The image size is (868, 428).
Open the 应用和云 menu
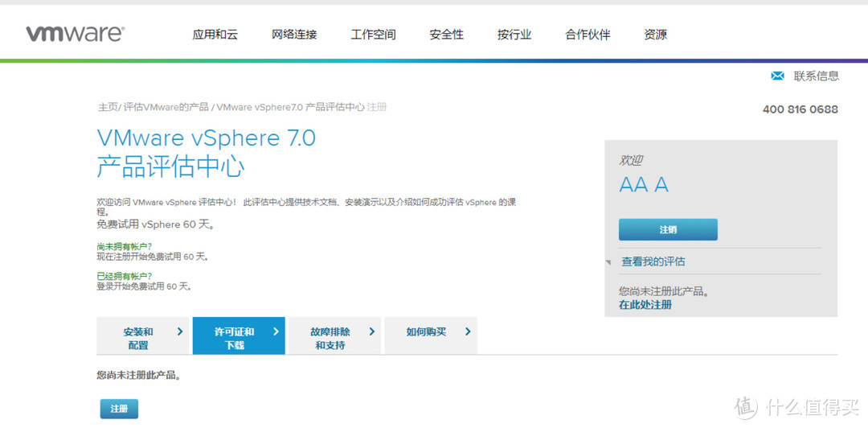(x=215, y=35)
